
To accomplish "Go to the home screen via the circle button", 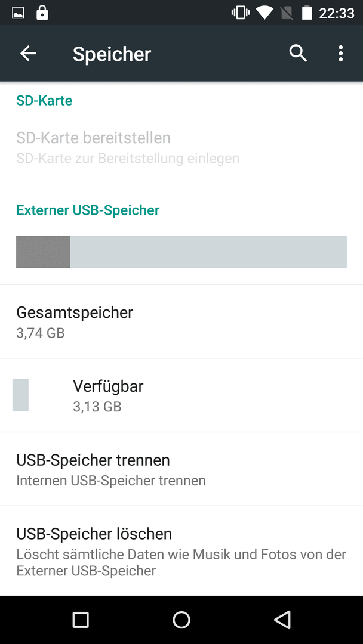I will [x=181, y=620].
